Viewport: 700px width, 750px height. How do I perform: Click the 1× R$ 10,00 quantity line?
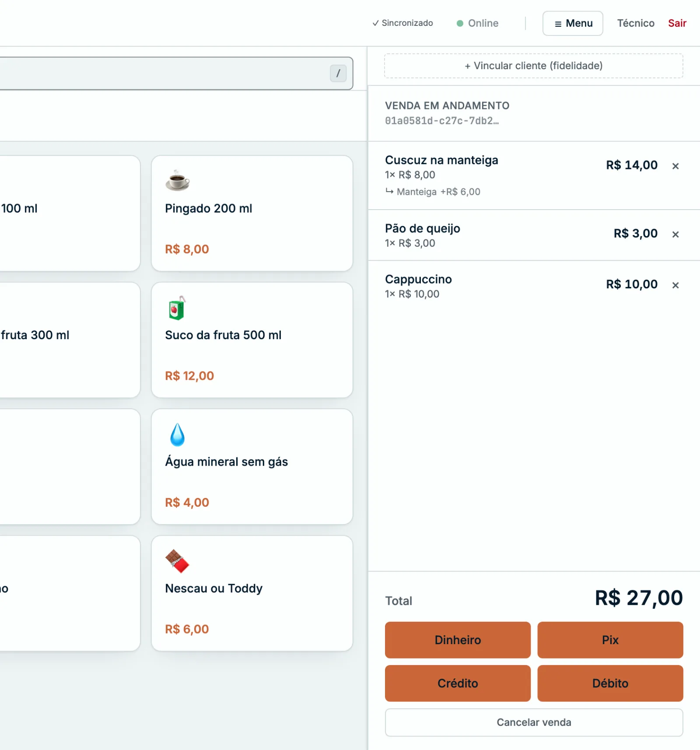[x=412, y=294]
